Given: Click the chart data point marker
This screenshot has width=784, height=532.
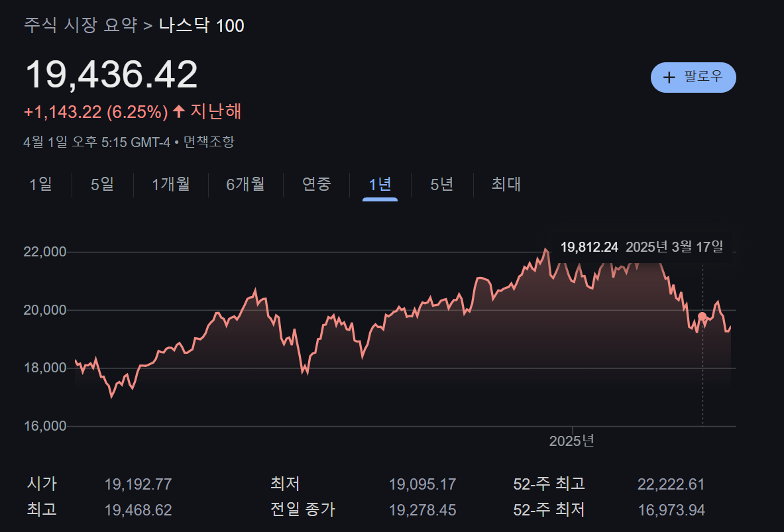Looking at the screenshot, I should tap(702, 317).
